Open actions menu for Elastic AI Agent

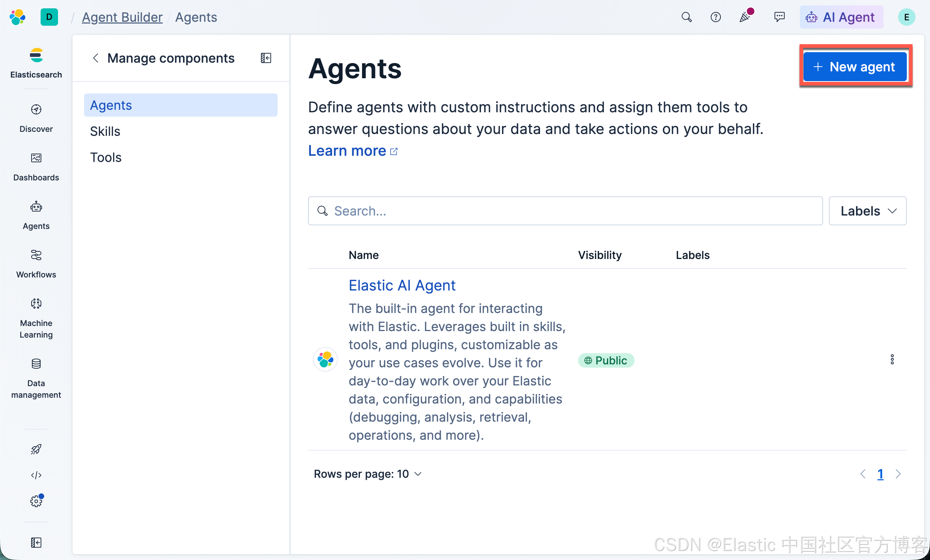[x=892, y=359]
